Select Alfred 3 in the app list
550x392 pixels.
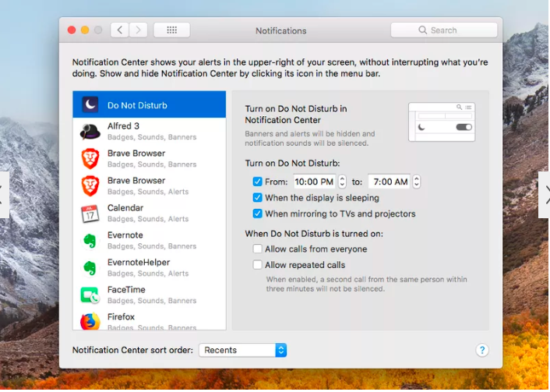point(150,132)
